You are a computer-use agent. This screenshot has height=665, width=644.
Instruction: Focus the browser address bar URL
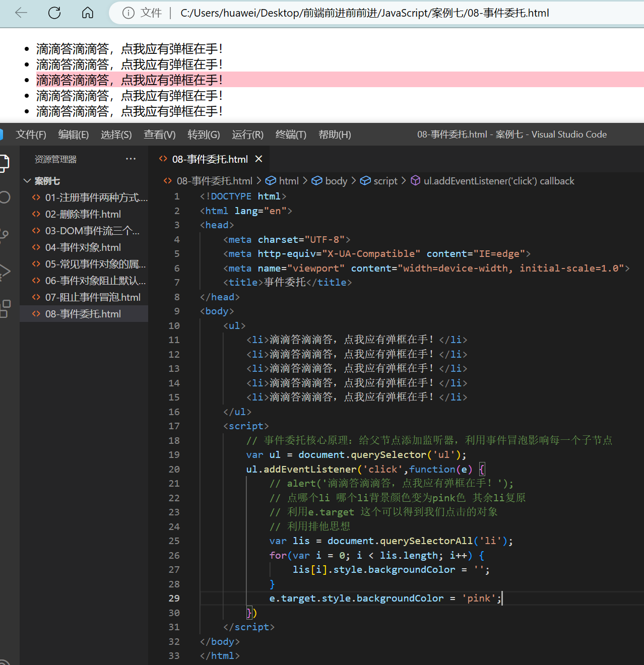point(365,13)
